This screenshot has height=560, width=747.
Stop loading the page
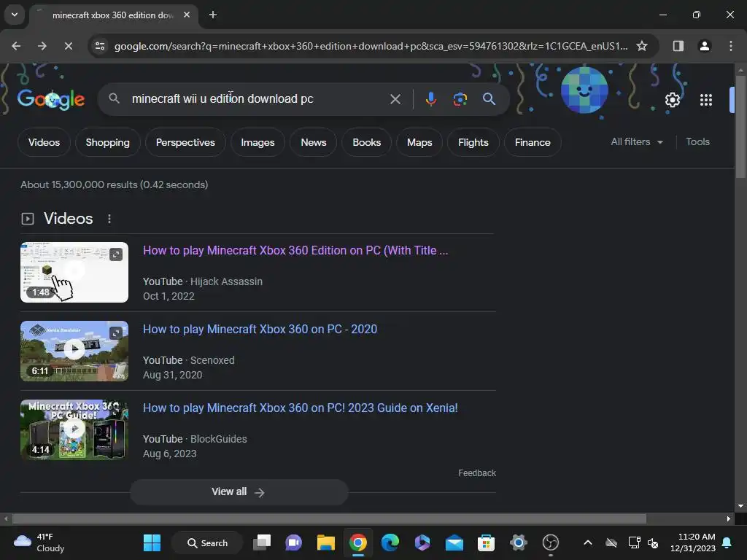68,46
